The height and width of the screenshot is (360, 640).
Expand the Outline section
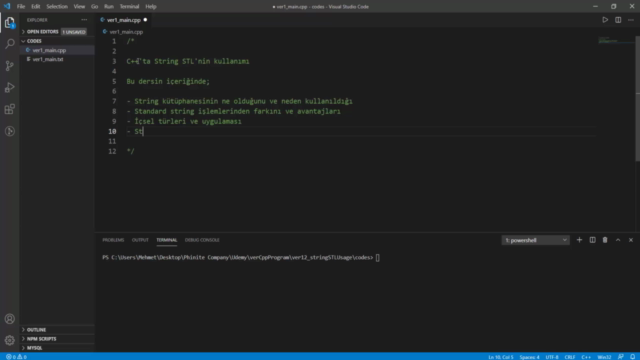click(36, 330)
